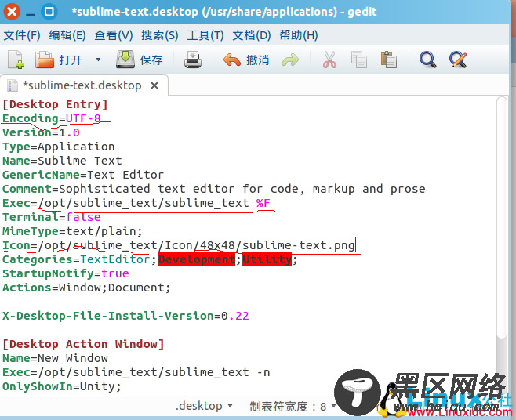This screenshot has height=420, width=516.
Task: Open the 搜索(S) menu
Action: point(160,34)
